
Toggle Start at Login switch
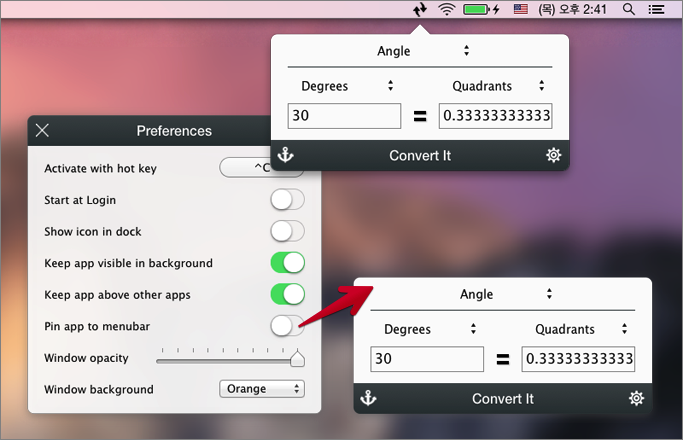287,200
